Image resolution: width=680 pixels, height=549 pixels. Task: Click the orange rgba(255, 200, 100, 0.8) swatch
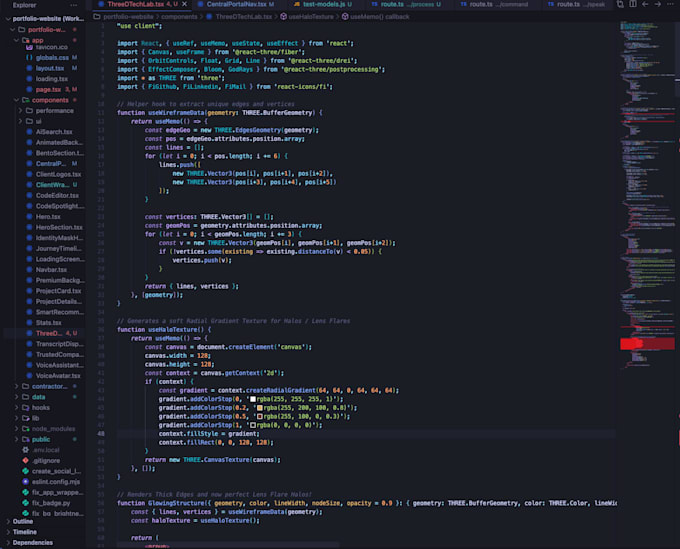[x=260, y=408]
